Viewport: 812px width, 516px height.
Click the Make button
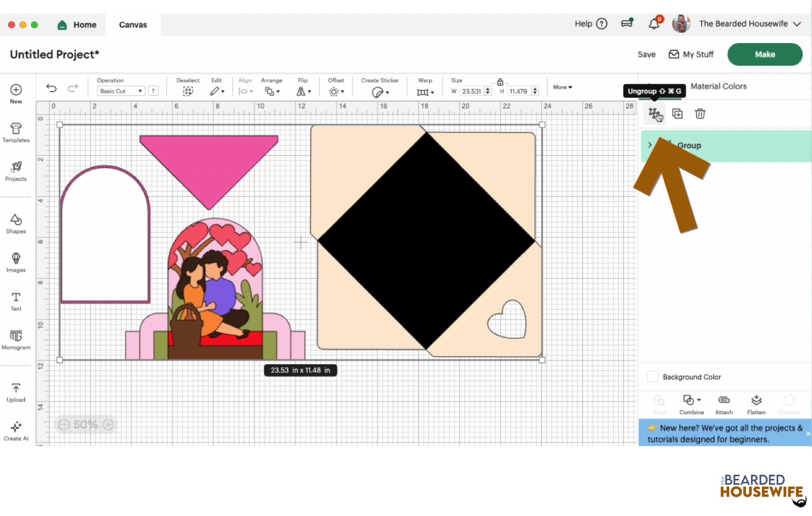[764, 54]
